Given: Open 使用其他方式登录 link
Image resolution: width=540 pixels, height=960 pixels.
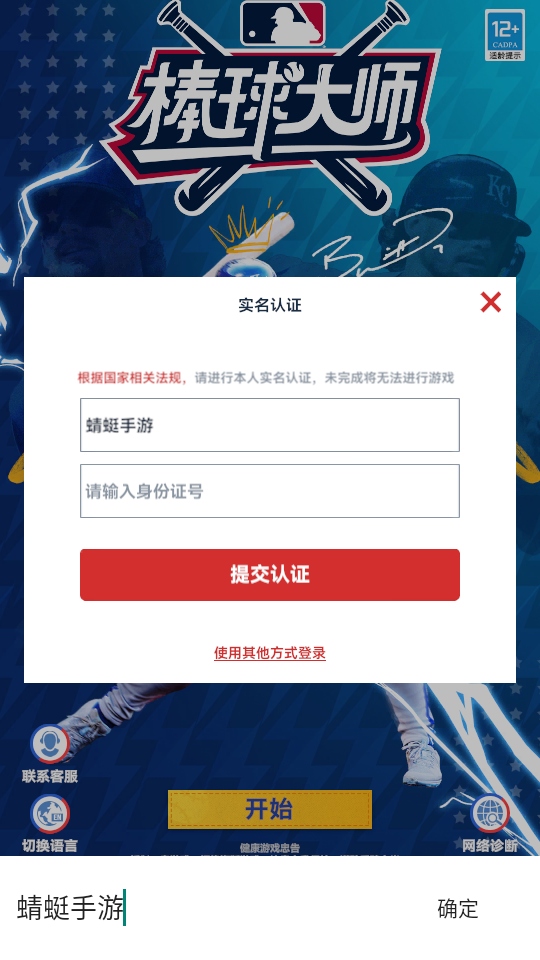Looking at the screenshot, I should 270,653.
